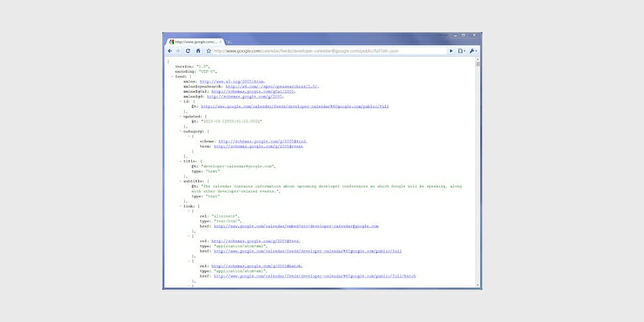Screen dimensions: 644x322
Task: Click the version "1.0" line
Action: (193, 66)
